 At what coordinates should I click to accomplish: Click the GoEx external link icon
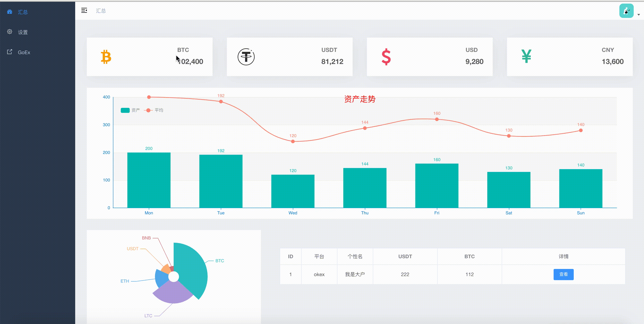9,52
